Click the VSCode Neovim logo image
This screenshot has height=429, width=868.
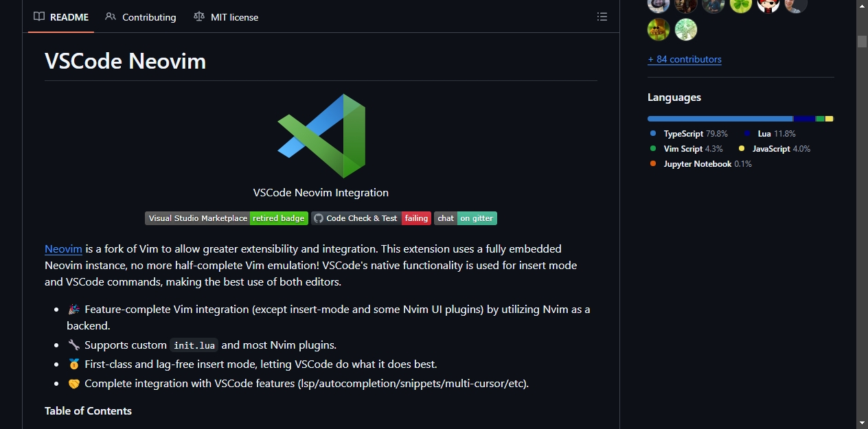[x=321, y=136]
